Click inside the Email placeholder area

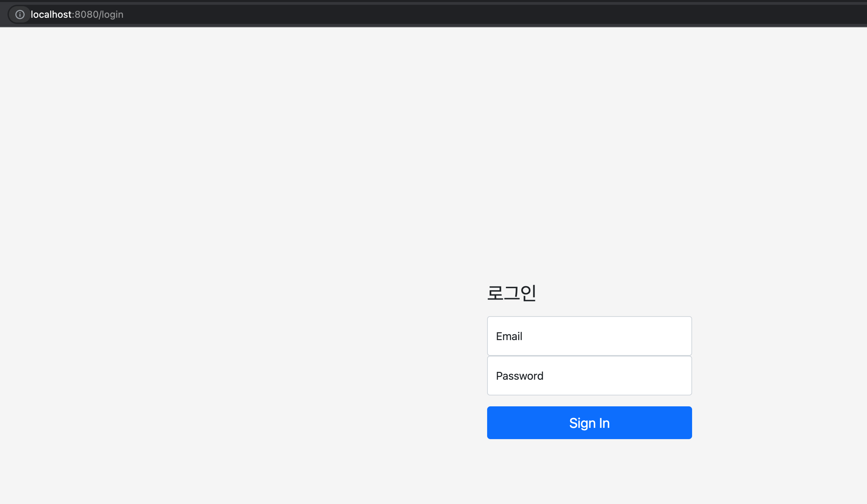point(509,336)
